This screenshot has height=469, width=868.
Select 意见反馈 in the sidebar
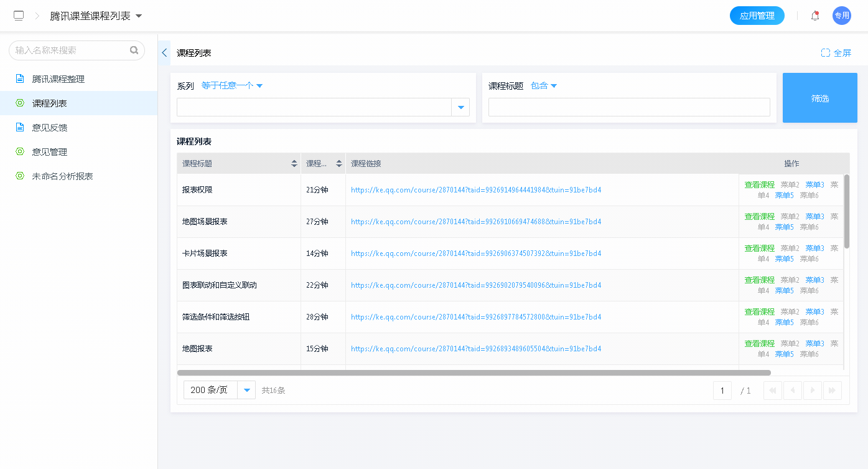pyautogui.click(x=50, y=128)
